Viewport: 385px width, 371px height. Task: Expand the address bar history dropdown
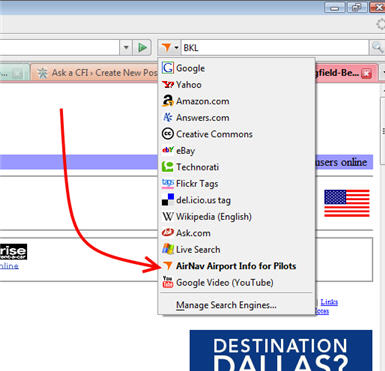pyautogui.click(x=126, y=48)
